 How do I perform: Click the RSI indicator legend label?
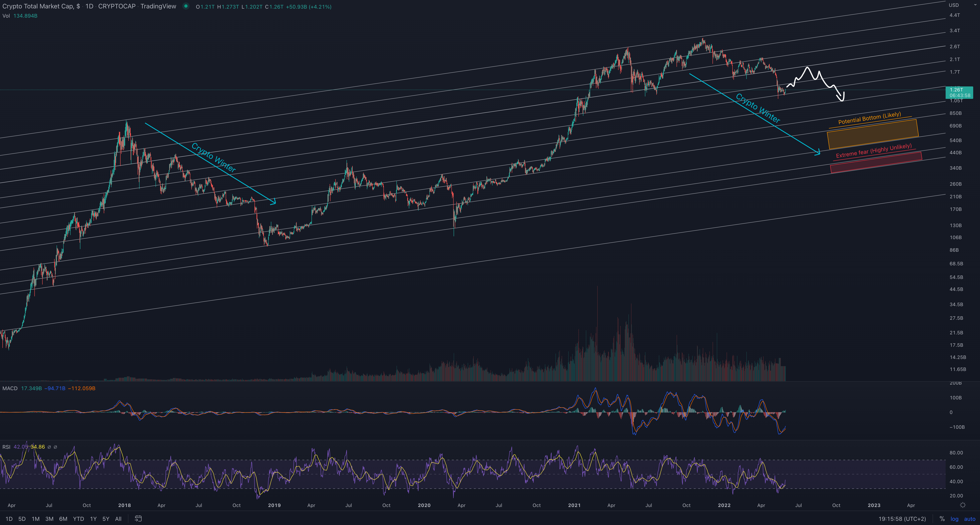(6, 447)
